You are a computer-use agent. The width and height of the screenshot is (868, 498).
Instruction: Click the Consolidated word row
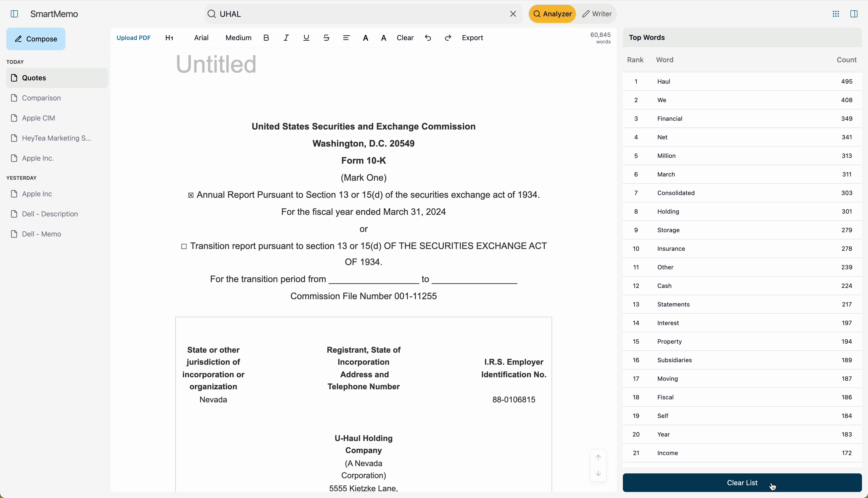(x=742, y=193)
